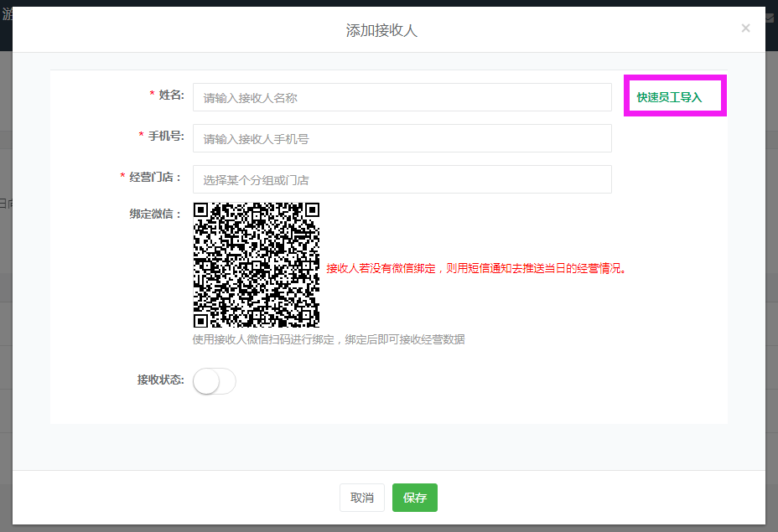Click the red asterisk beside 经营门店
This screenshot has width=778, height=532.
pos(122,177)
